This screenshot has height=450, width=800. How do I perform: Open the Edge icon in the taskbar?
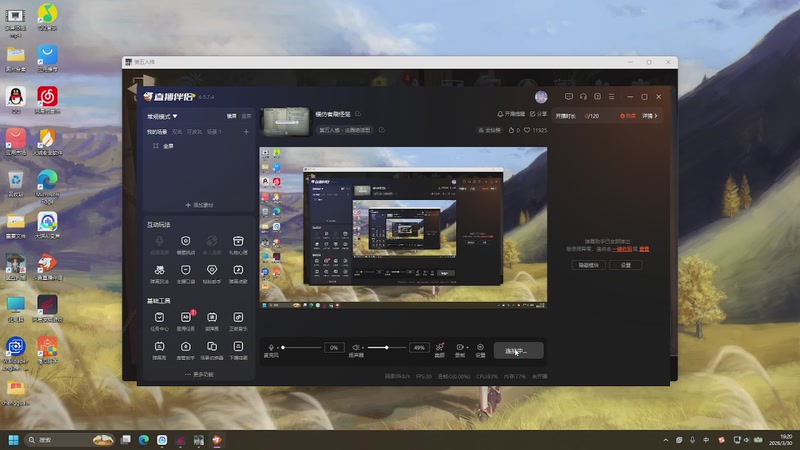[144, 440]
